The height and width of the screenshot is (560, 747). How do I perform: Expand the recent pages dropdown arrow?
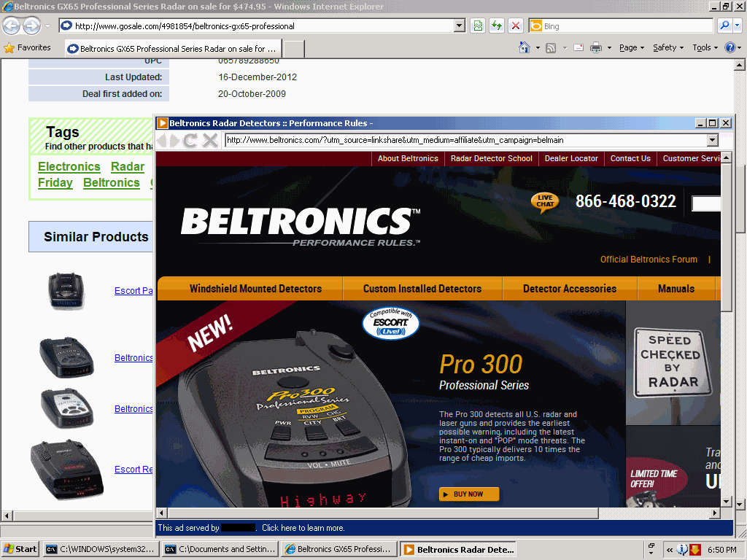click(47, 26)
